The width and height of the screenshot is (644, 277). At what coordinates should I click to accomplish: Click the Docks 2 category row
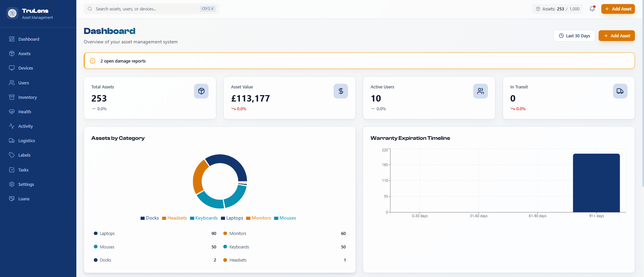155,260
